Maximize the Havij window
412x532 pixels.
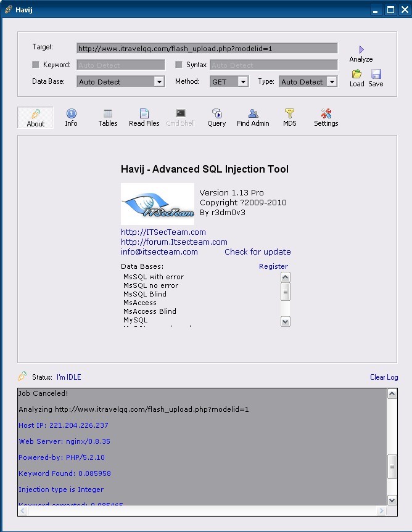[x=390, y=9]
